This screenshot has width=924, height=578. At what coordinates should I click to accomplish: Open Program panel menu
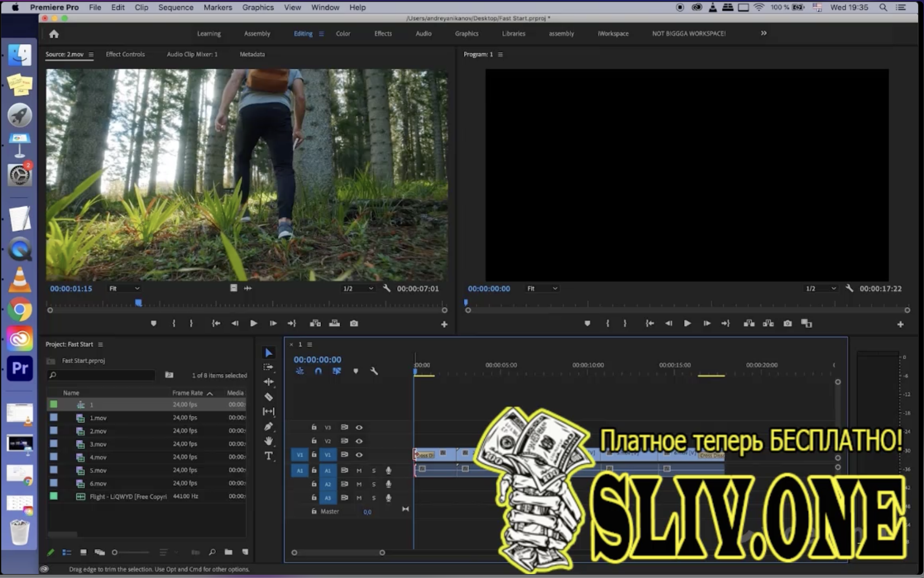click(500, 54)
